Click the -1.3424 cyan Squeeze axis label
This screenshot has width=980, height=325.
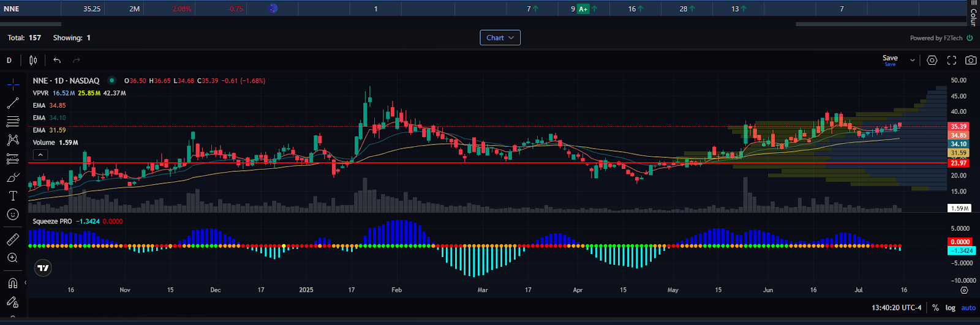(x=962, y=250)
